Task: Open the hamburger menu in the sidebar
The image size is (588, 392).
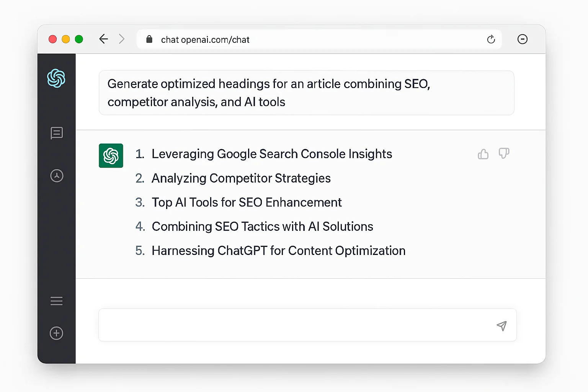Action: 56,301
